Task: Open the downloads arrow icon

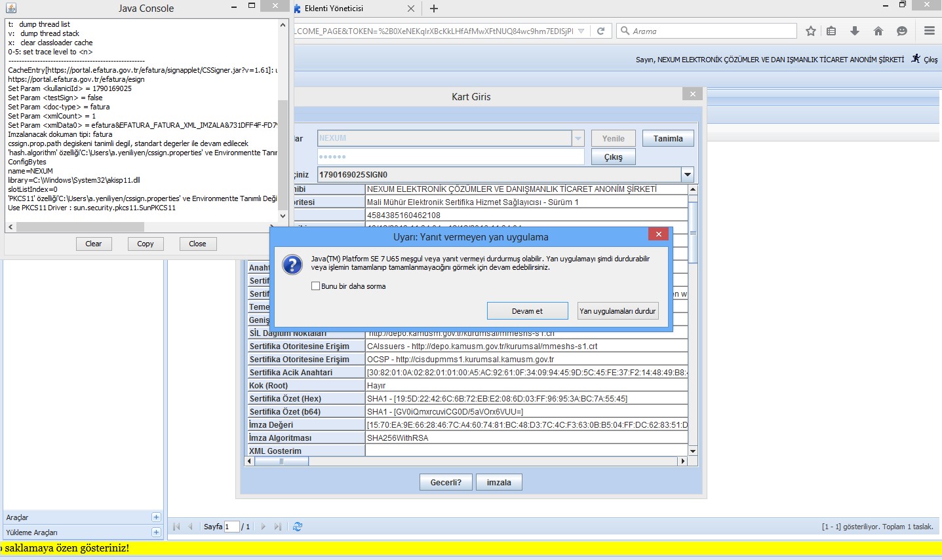Action: 854,31
